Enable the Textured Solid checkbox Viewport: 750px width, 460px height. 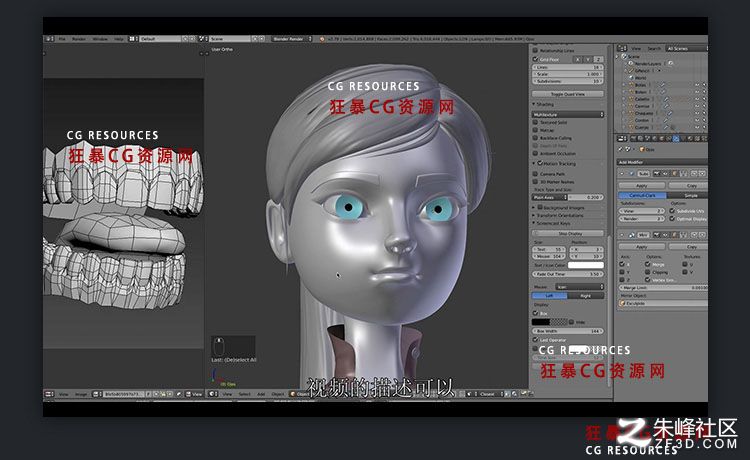(x=535, y=122)
